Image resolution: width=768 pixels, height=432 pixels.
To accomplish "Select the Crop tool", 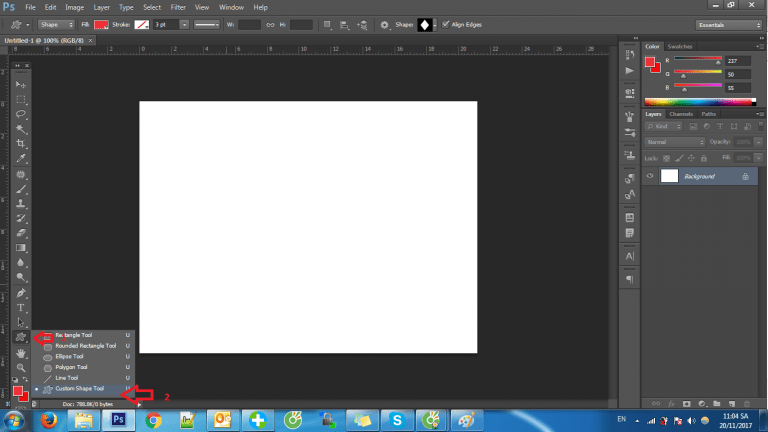I will tap(21, 144).
